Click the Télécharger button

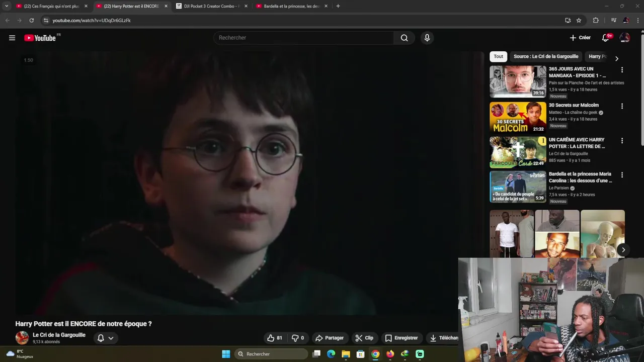[x=442, y=338]
